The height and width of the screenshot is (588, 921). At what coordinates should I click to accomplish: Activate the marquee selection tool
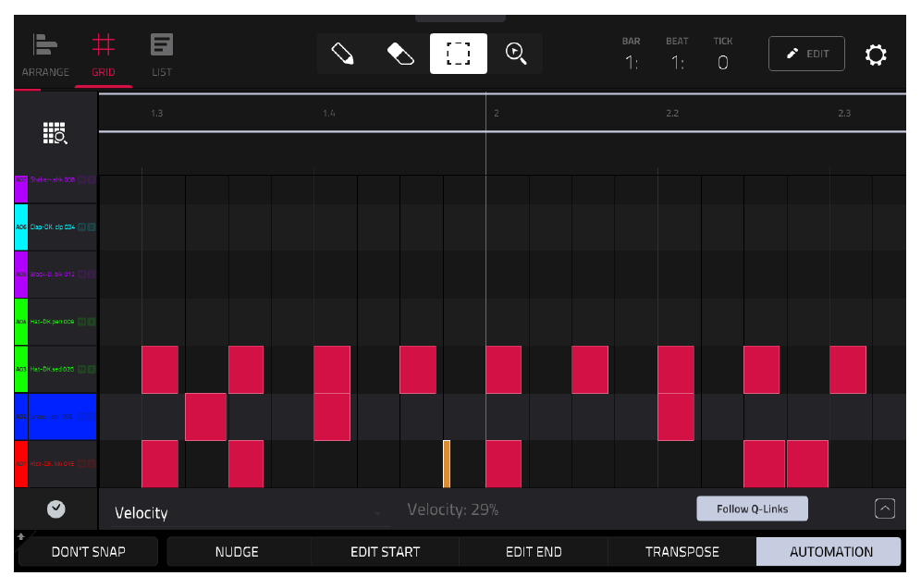[458, 54]
